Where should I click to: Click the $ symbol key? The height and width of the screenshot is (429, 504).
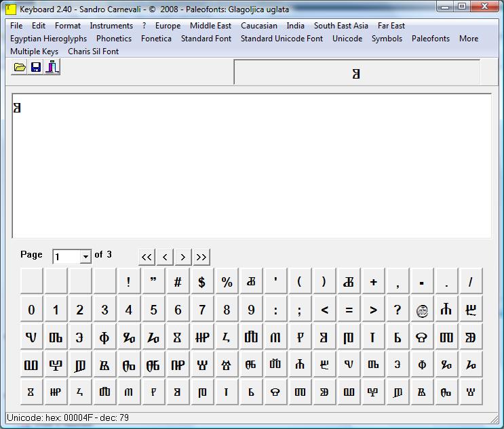(202, 282)
